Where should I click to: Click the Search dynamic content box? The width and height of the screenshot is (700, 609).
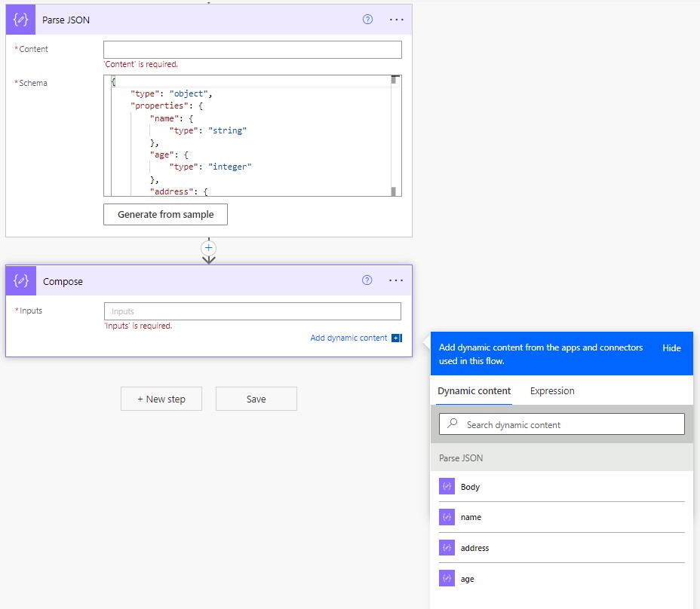pos(562,424)
